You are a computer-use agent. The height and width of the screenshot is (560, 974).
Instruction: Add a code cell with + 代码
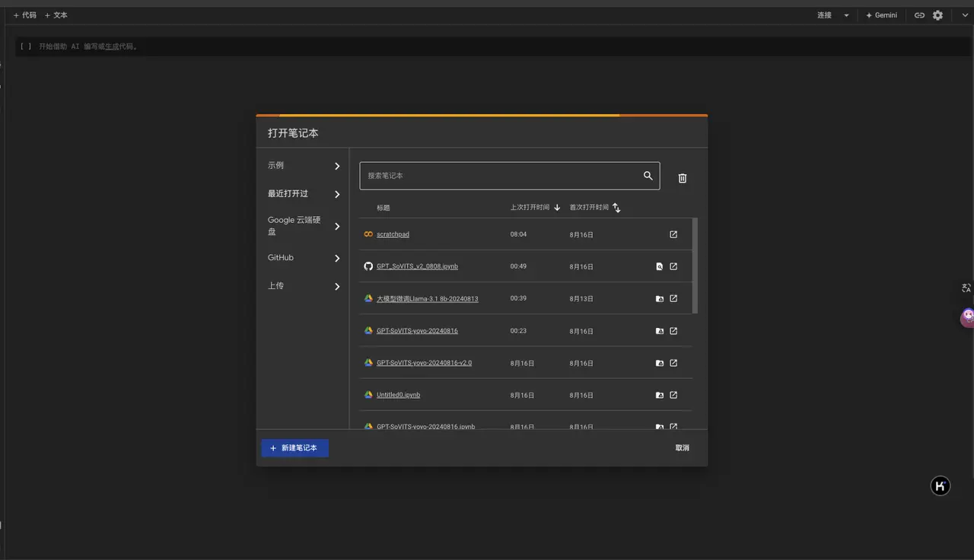[24, 15]
